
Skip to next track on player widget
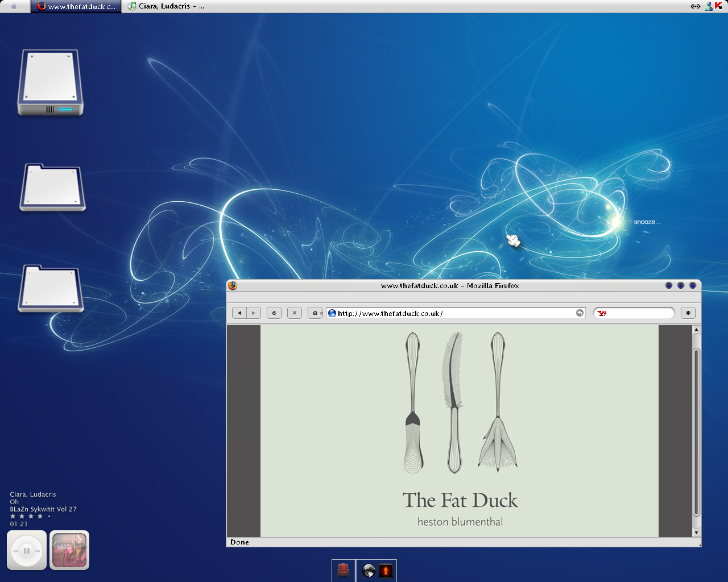(x=38, y=551)
